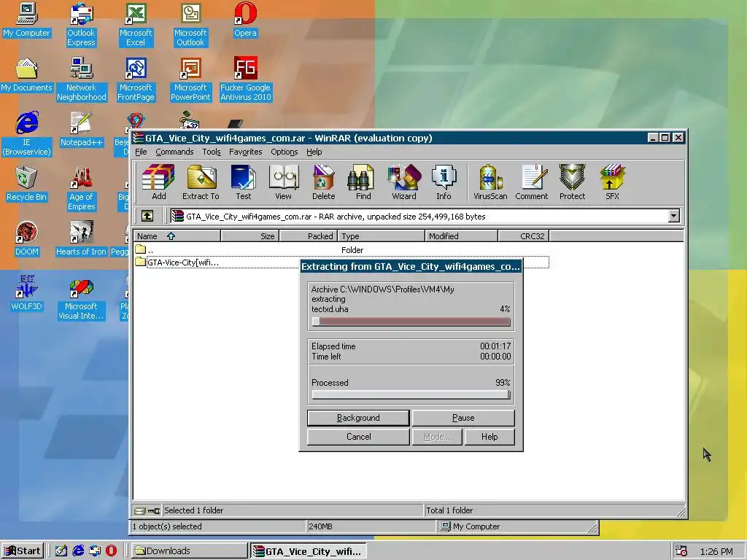This screenshot has width=747, height=560.
Task: Pause the extraction
Action: [463, 418]
